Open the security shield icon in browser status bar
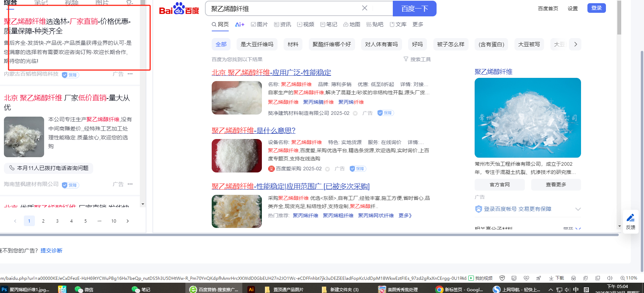644x293 pixels. [502, 278]
